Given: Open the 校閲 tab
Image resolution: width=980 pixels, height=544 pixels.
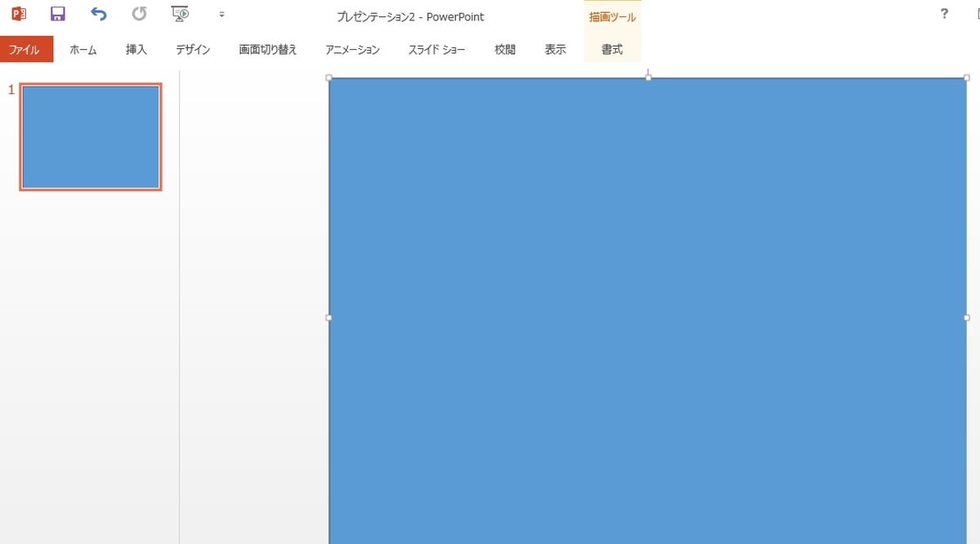Looking at the screenshot, I should (x=505, y=50).
